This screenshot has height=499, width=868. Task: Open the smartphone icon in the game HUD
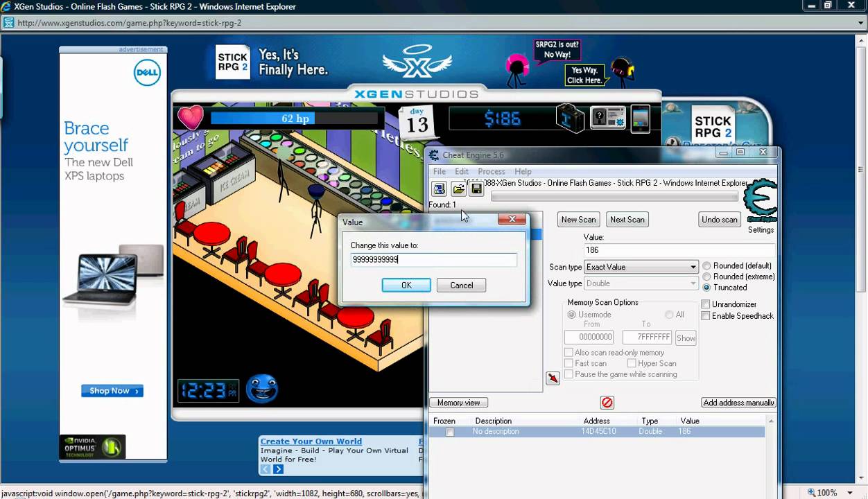640,118
